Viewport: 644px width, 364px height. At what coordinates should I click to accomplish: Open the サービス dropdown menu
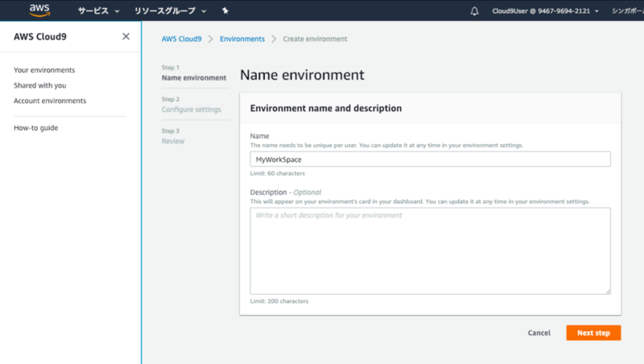(x=98, y=11)
